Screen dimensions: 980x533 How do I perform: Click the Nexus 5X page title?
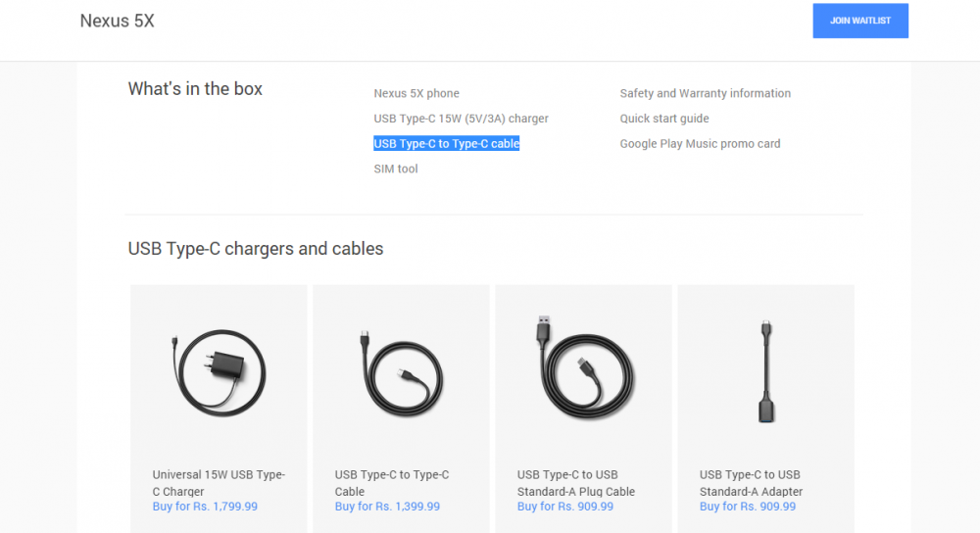[x=117, y=21]
